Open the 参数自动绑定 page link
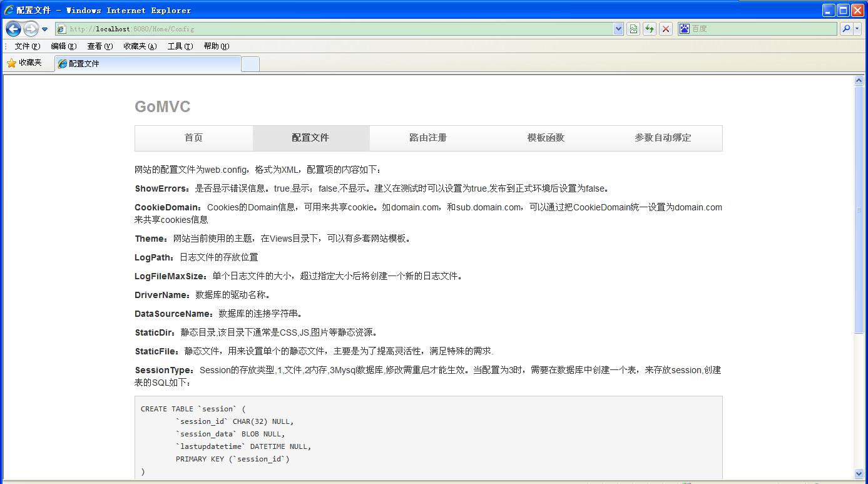This screenshot has width=868, height=484. 663,138
